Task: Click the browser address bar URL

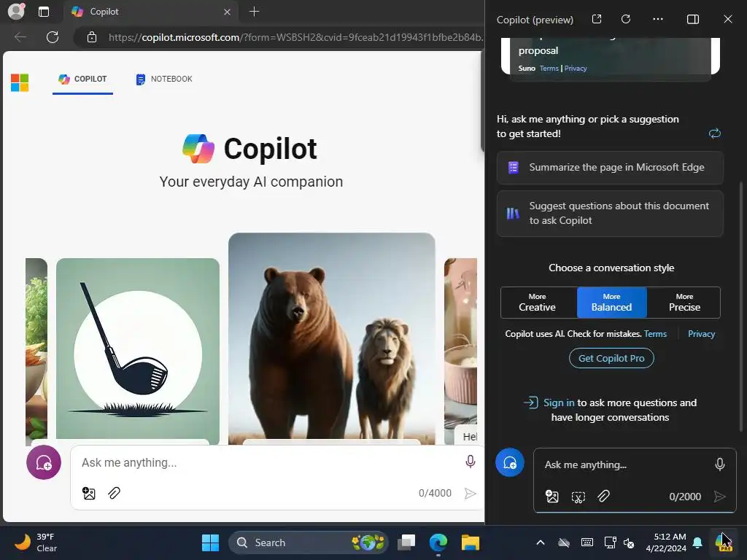Action: click(x=295, y=37)
